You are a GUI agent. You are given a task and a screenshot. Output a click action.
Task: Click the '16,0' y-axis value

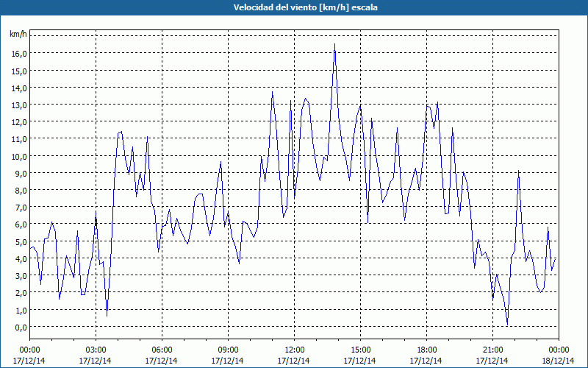pos(19,54)
